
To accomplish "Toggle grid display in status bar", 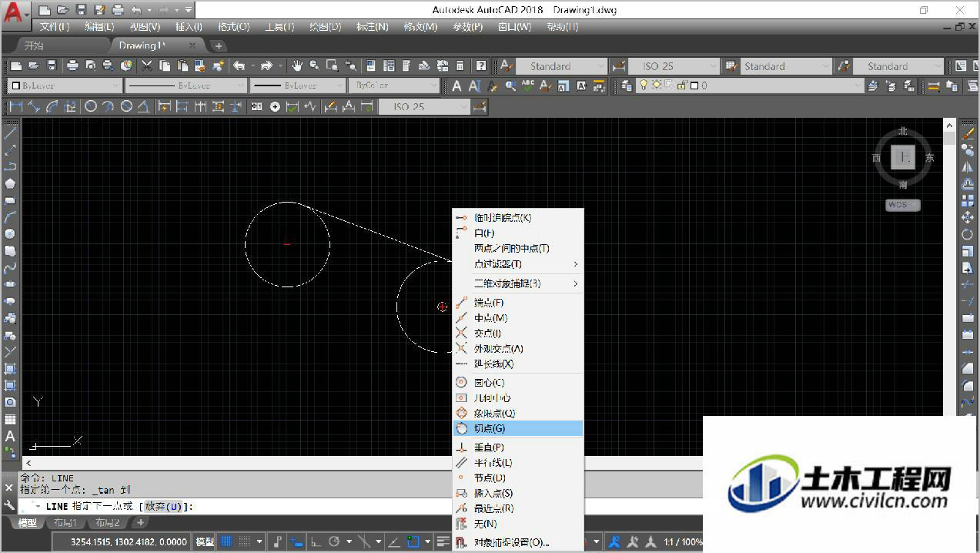I will [227, 541].
